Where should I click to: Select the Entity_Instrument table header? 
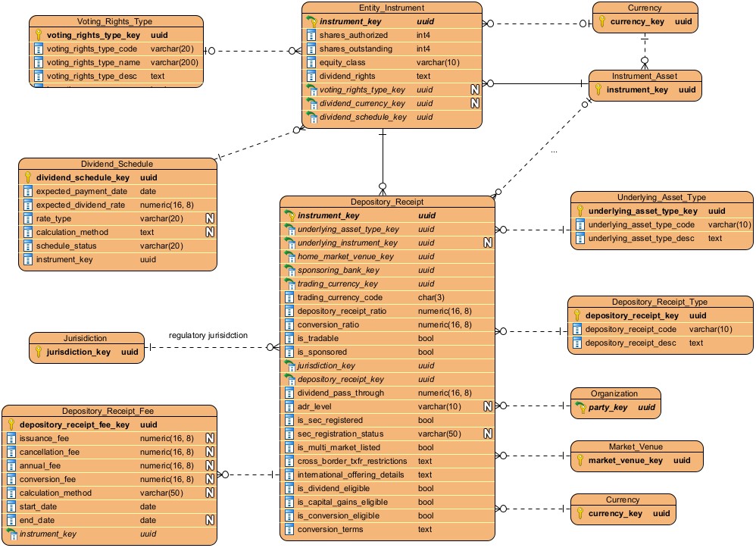pos(391,8)
